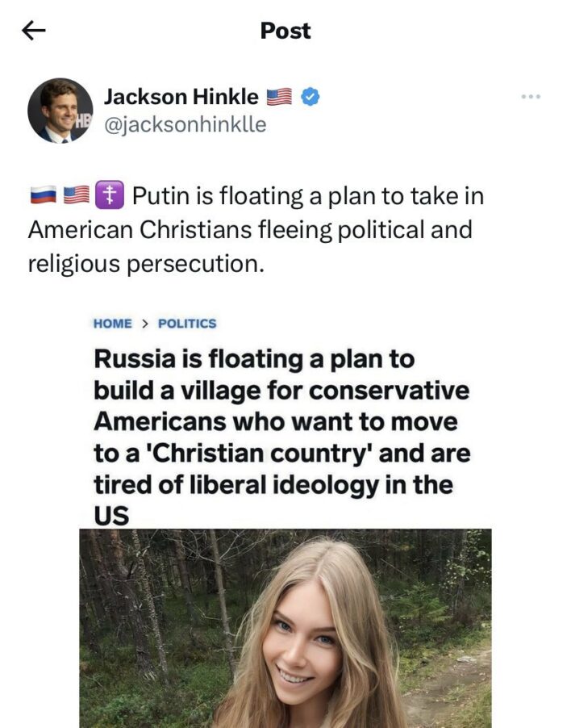Click the Russian flag emoji in post
The width and height of the screenshot is (571, 728).
(x=43, y=195)
